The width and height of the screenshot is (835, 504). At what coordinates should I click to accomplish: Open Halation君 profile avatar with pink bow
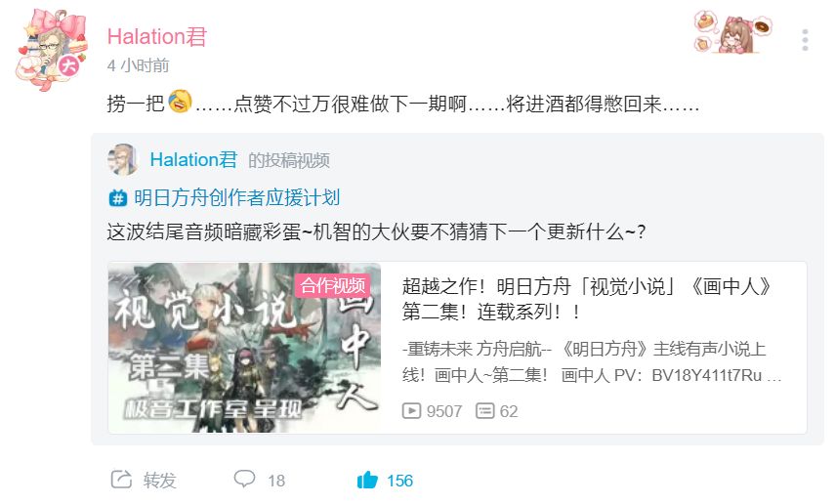(52, 50)
